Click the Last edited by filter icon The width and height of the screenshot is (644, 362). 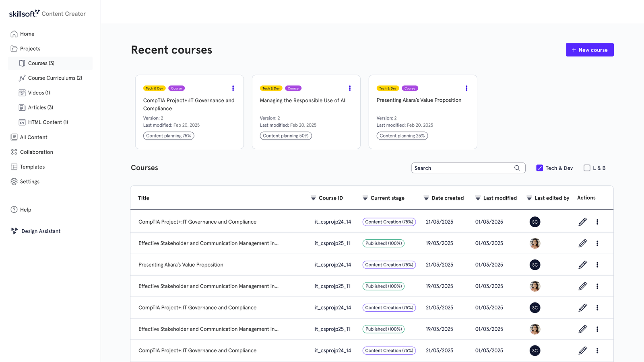click(x=529, y=198)
